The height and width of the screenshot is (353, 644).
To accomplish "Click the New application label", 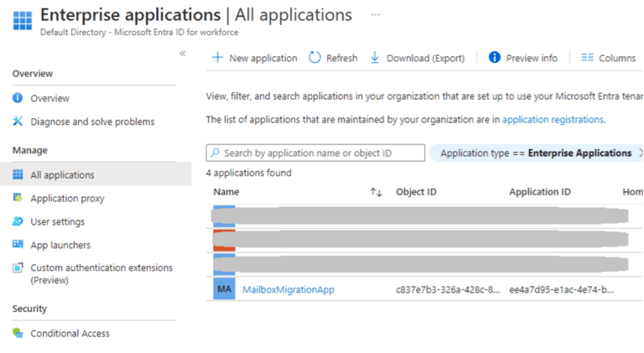I will pos(263,59).
